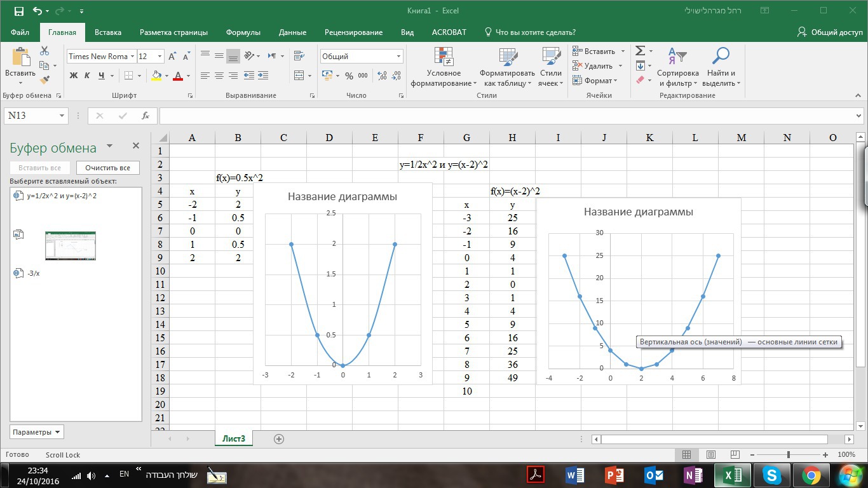Toggle Wrap Text button
Screen dimensions: 868x488
tap(299, 55)
